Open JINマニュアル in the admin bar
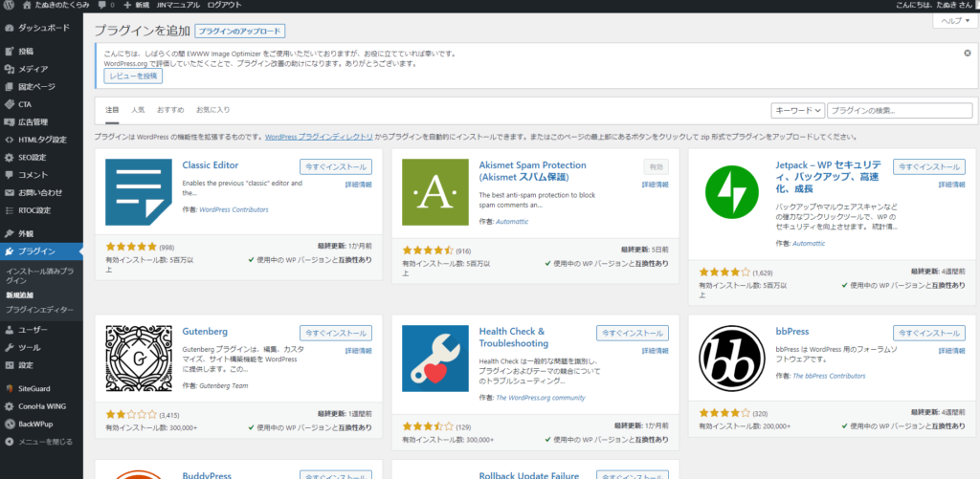This screenshot has height=479, width=980. (178, 5)
